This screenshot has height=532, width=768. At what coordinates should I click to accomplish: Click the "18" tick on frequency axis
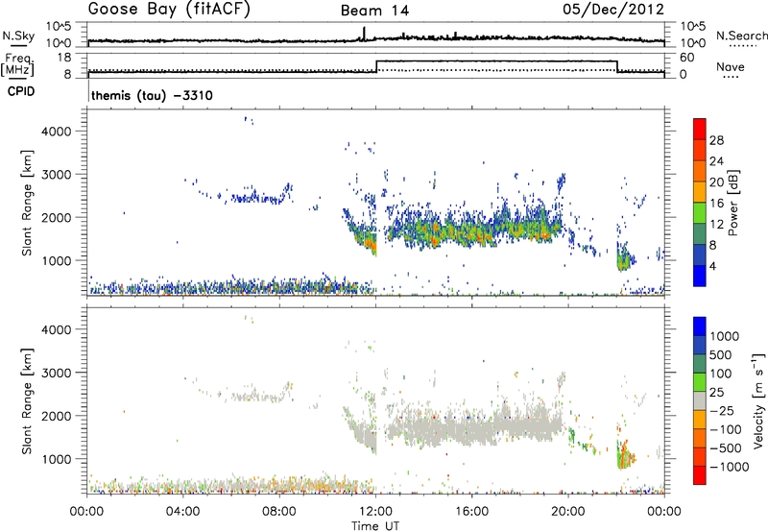click(x=64, y=58)
